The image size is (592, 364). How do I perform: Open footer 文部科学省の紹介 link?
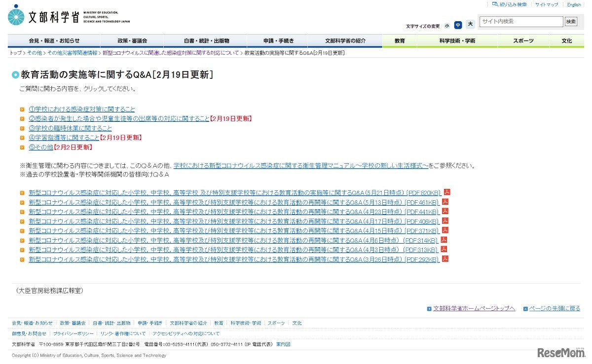188,323
